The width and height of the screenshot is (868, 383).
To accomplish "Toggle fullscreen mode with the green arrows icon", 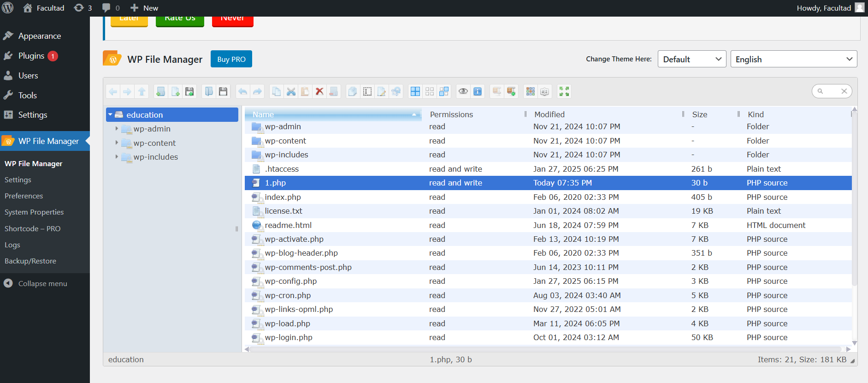I will 564,91.
